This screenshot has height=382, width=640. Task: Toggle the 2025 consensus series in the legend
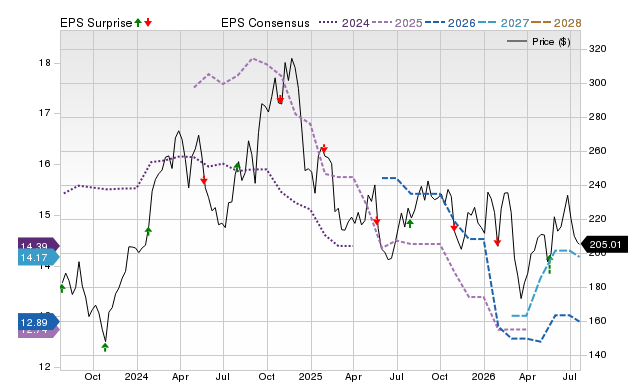(x=397, y=23)
